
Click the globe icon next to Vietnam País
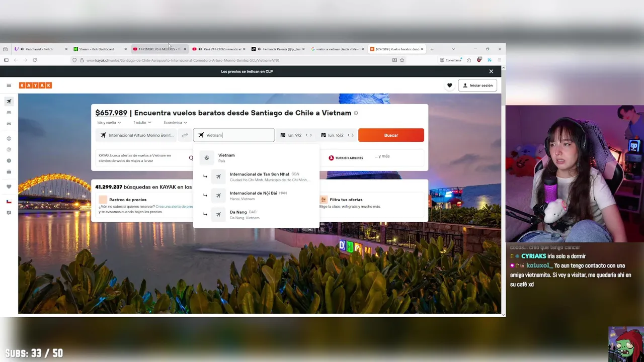coord(207,158)
